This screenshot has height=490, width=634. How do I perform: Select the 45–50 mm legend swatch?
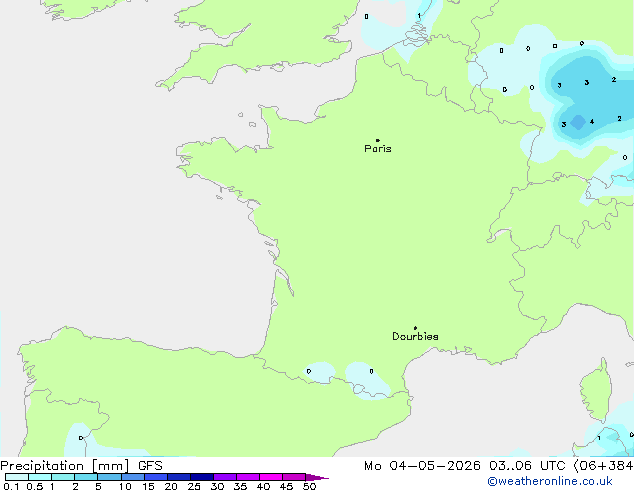(x=294, y=477)
